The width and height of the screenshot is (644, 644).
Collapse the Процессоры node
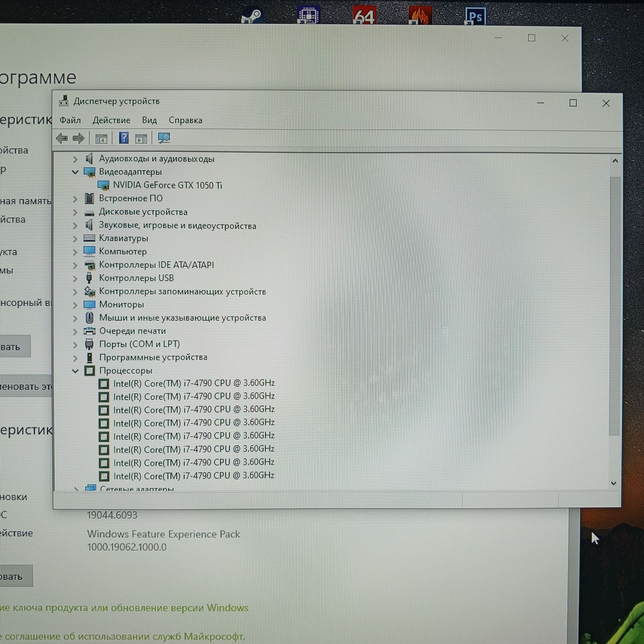pyautogui.click(x=75, y=371)
